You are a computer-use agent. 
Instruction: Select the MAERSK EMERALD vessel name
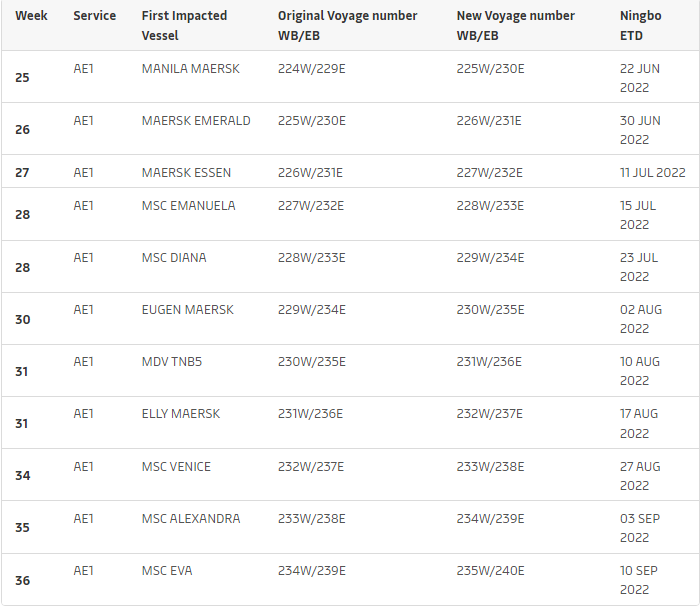[196, 121]
